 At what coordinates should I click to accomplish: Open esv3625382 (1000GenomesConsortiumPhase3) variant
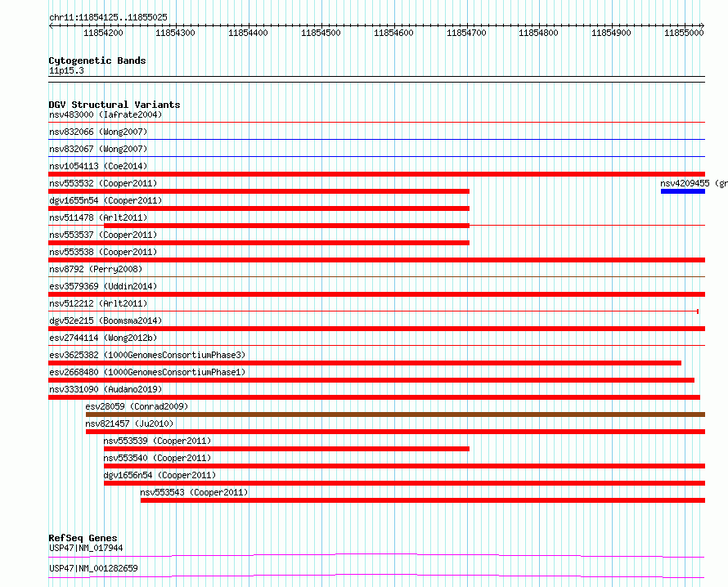[x=147, y=355]
